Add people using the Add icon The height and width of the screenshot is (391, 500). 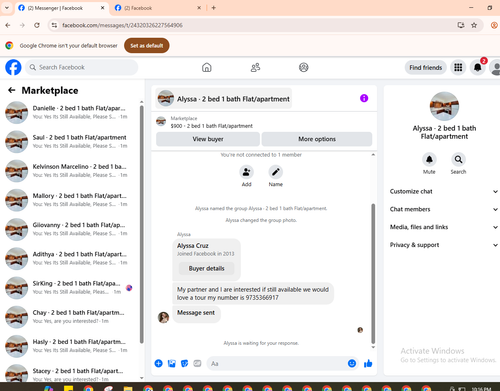coord(246,172)
